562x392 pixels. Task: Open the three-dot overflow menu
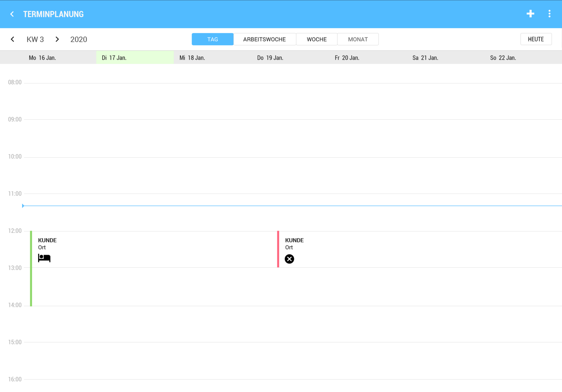pyautogui.click(x=549, y=14)
